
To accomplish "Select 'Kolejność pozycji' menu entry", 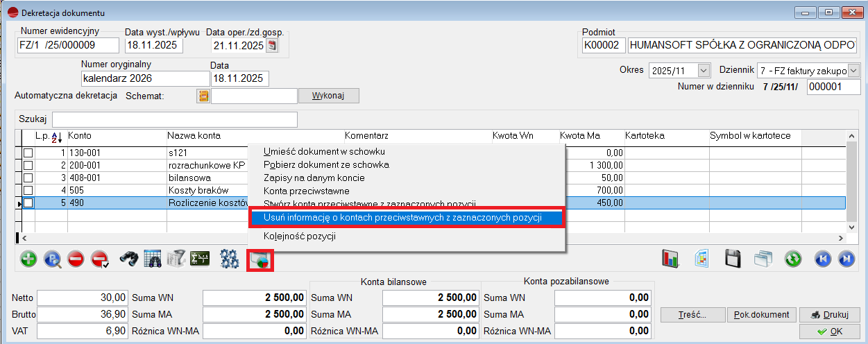I will [300, 236].
